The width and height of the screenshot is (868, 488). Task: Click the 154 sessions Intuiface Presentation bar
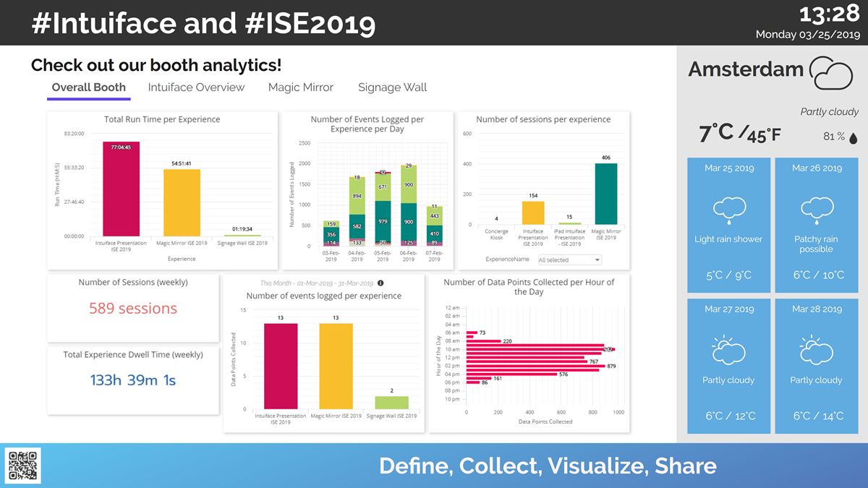(x=533, y=213)
